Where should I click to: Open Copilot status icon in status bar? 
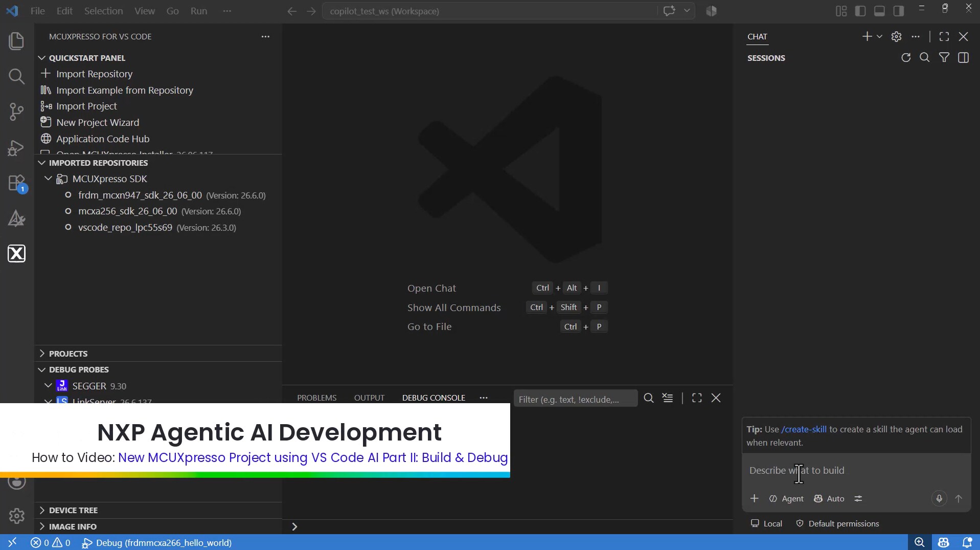pyautogui.click(x=944, y=542)
